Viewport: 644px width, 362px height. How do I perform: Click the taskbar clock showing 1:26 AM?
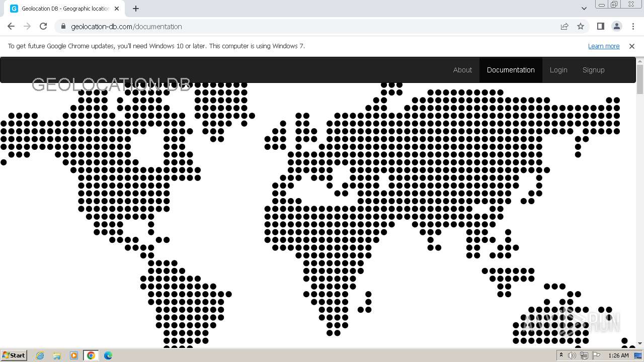pos(618,355)
